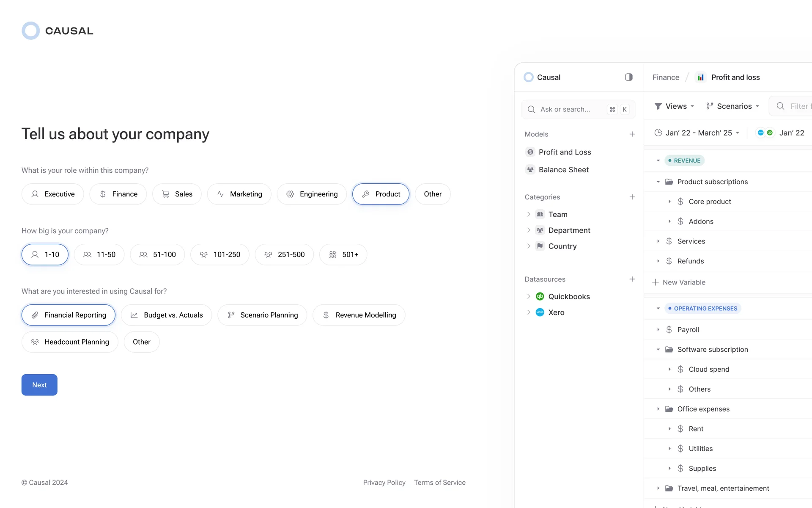Collapse the Revenue section arrow
The height and width of the screenshot is (508, 812).
tap(658, 160)
